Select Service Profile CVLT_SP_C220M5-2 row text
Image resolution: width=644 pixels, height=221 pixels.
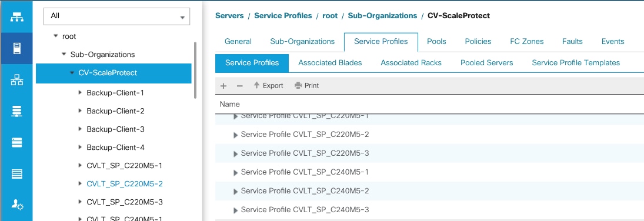(305, 135)
